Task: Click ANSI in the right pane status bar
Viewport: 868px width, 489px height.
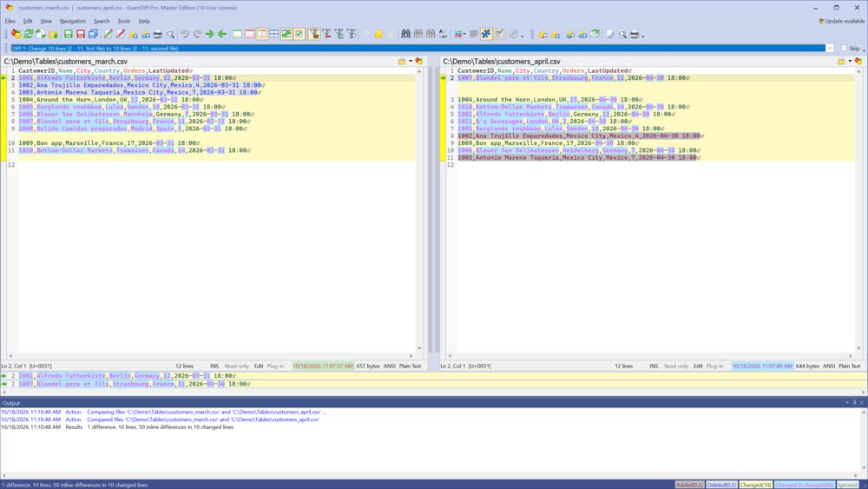Action: pyautogui.click(x=829, y=366)
